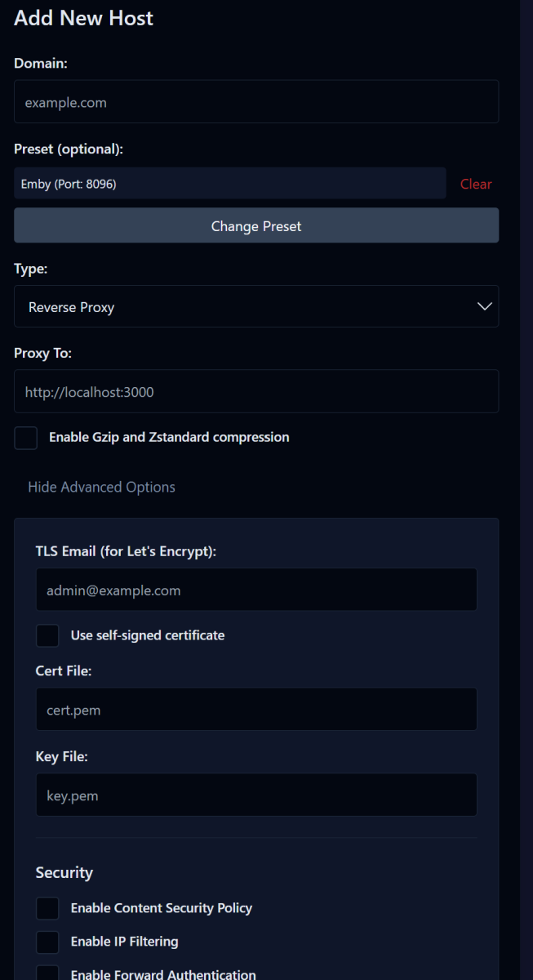Focus the Cert File field
The width and height of the screenshot is (533, 980).
(x=256, y=709)
